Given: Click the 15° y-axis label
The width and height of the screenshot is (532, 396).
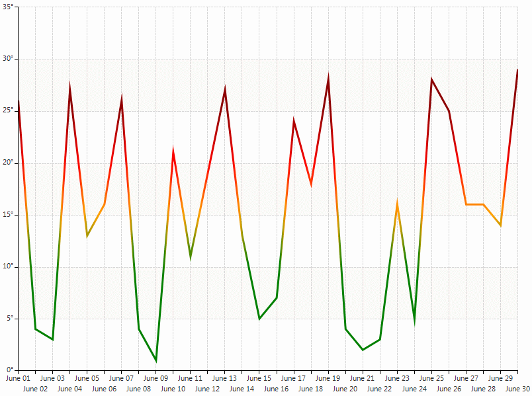Looking at the screenshot, I should (x=8, y=215).
